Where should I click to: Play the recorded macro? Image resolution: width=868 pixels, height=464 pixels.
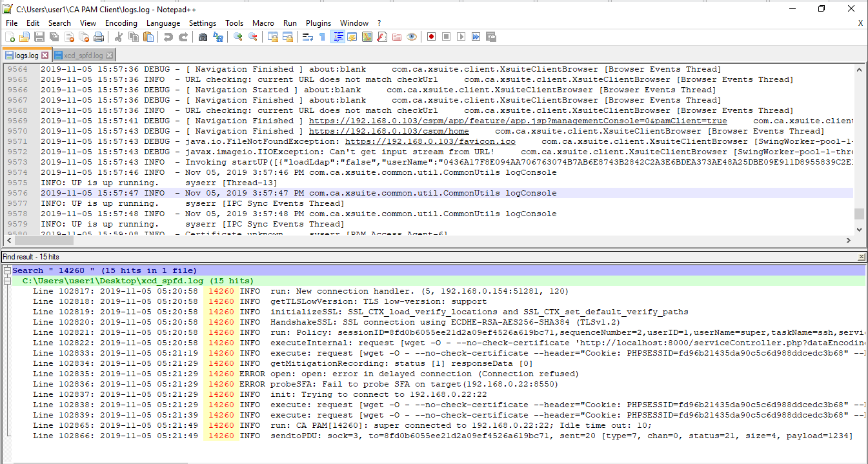coord(459,37)
